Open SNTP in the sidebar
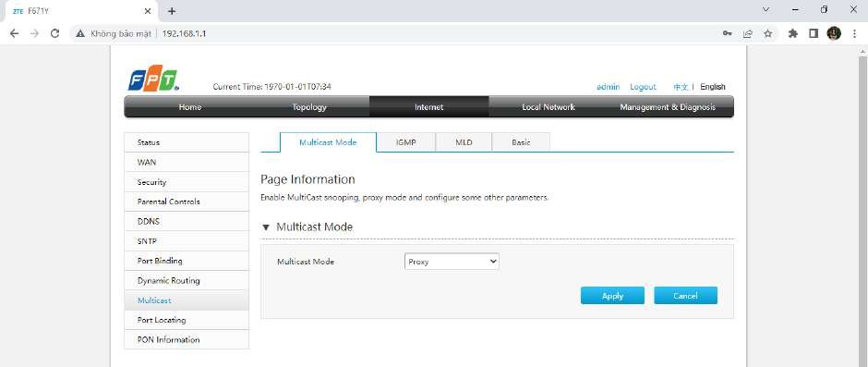Screen dimensions: 868x367 [187, 241]
